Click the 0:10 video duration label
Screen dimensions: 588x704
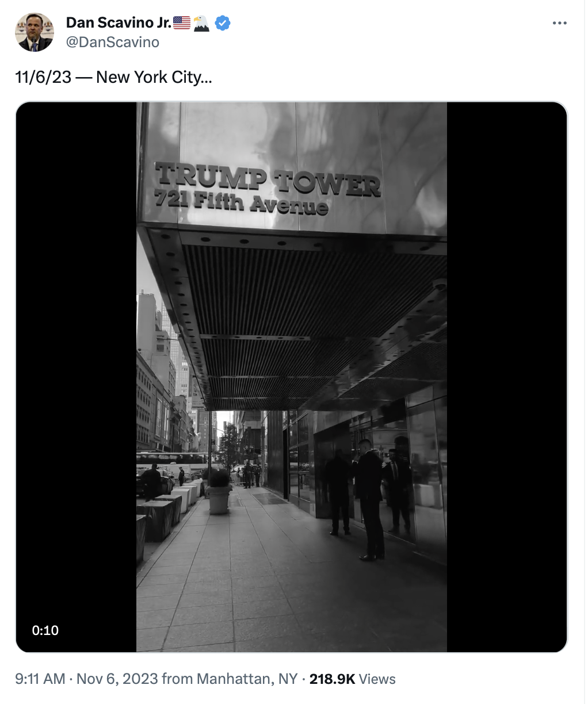[x=45, y=630]
